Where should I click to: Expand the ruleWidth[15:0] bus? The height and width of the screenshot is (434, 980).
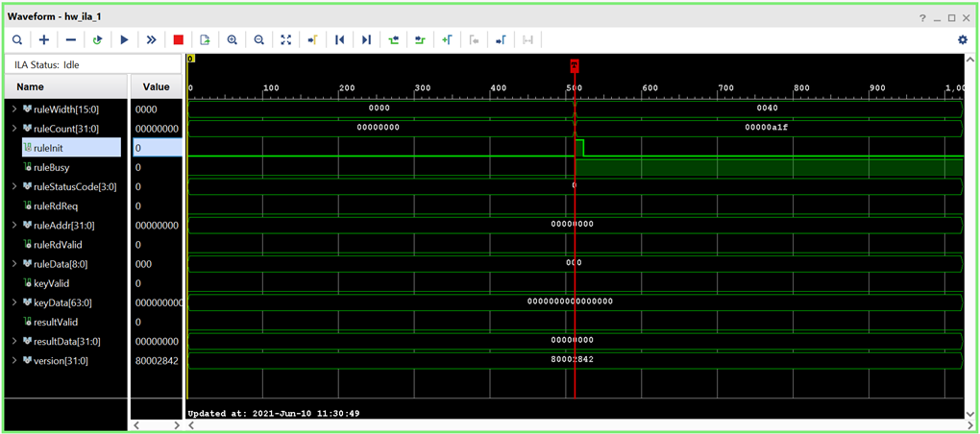coord(14,109)
